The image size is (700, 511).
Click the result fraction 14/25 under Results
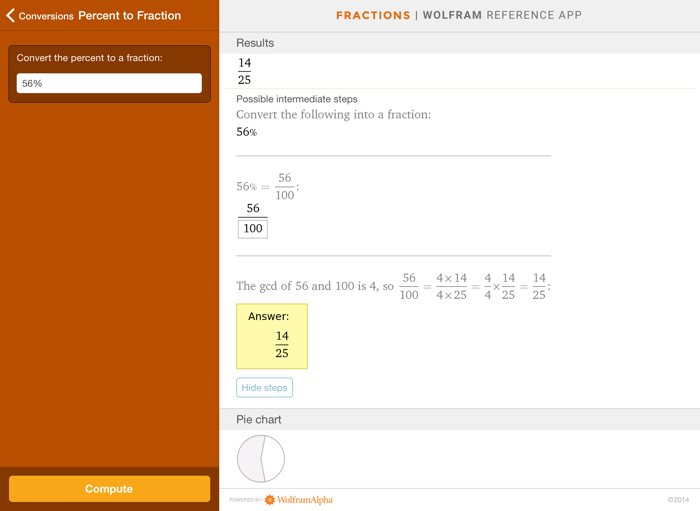point(244,71)
